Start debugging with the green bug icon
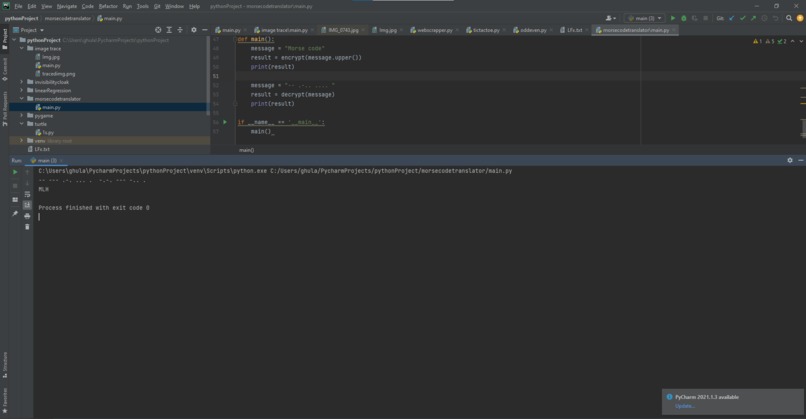Image resolution: width=806 pixels, height=419 pixels. pyautogui.click(x=684, y=18)
